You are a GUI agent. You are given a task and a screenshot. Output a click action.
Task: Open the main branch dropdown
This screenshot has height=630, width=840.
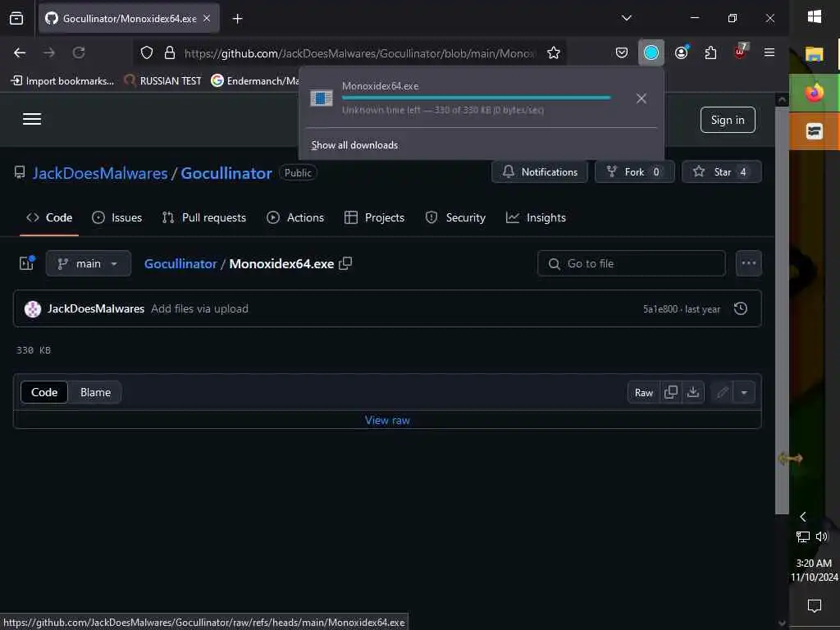tap(89, 263)
